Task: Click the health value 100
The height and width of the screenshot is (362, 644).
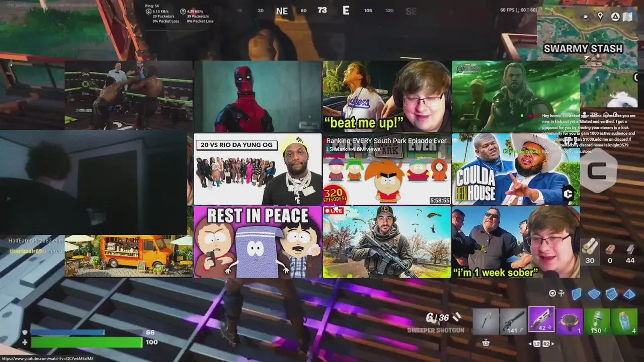Action: click(x=151, y=342)
